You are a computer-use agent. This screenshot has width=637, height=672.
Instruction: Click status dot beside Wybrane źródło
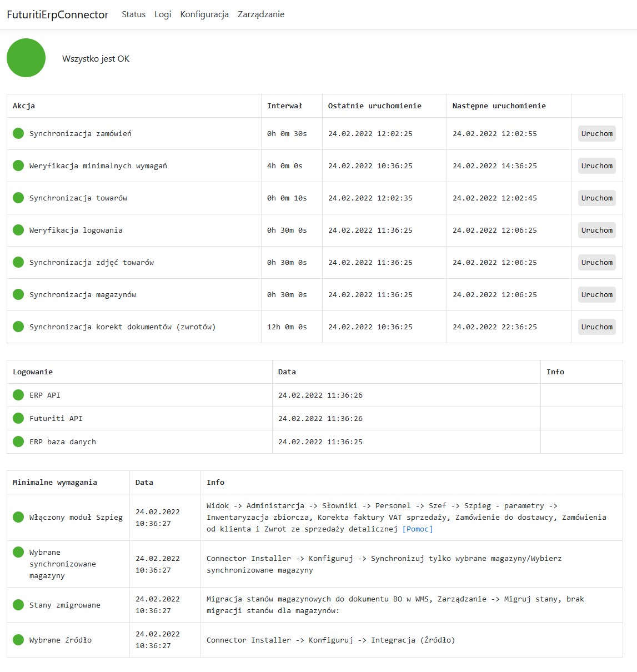pyautogui.click(x=18, y=640)
